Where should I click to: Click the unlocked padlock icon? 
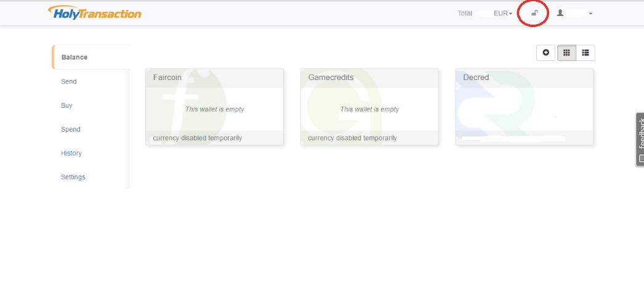point(534,13)
